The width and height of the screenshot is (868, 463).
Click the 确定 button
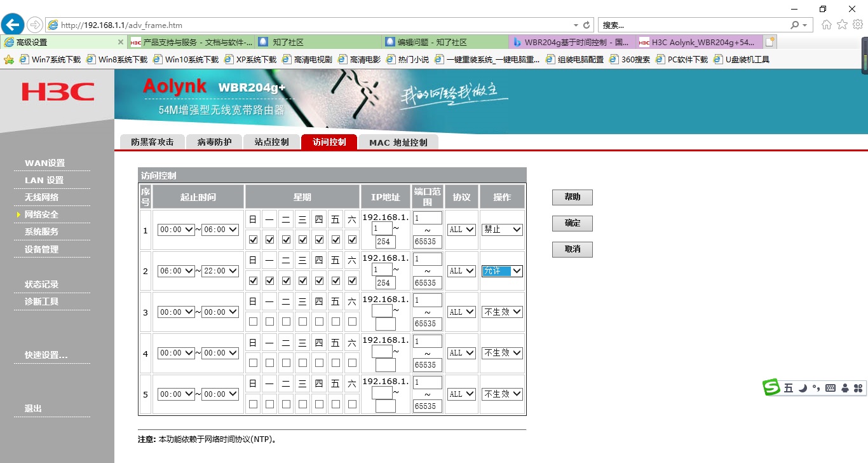coord(573,223)
